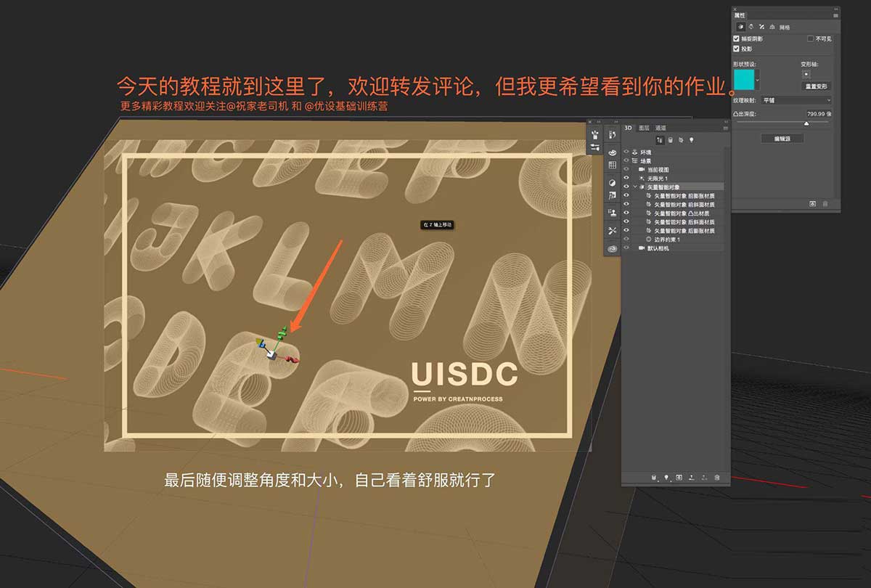This screenshot has height=588, width=871.
Task: Open the Properties panel flyout menu
Action: [x=835, y=15]
